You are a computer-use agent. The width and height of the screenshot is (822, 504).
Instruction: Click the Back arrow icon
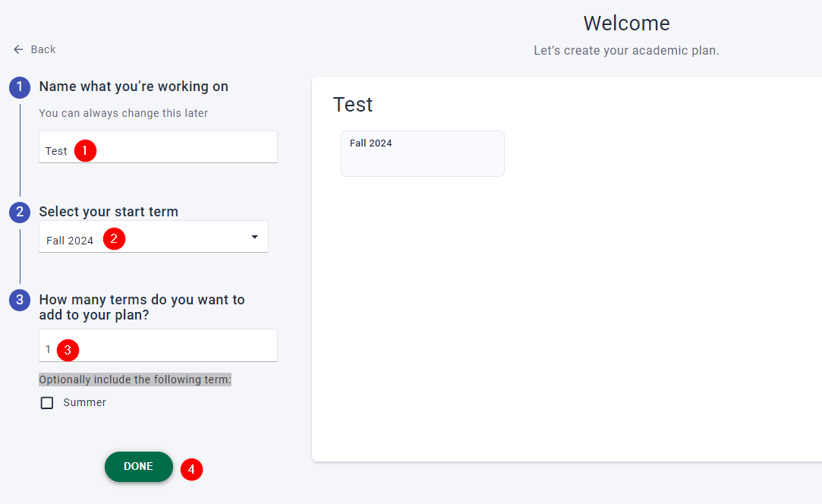coord(18,49)
